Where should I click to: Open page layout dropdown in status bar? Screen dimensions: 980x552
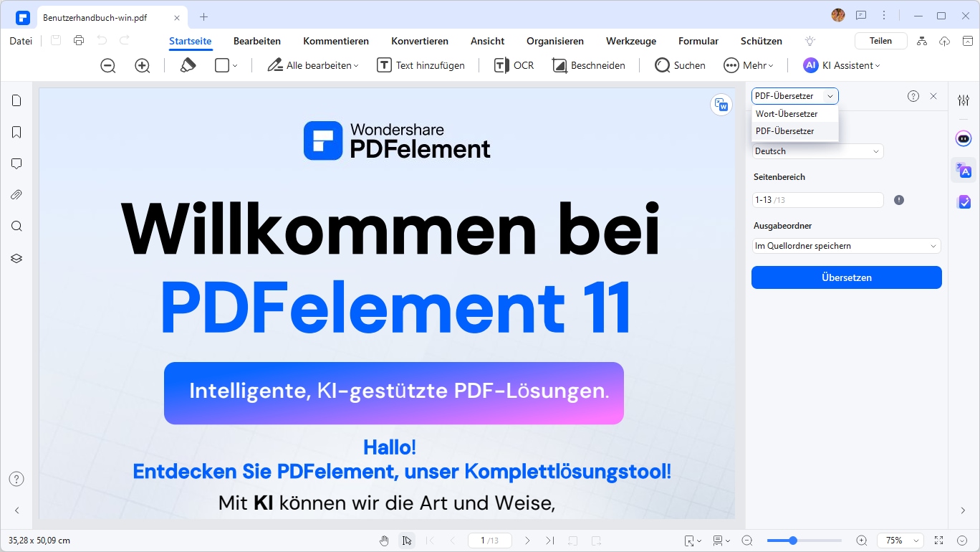[721, 541]
